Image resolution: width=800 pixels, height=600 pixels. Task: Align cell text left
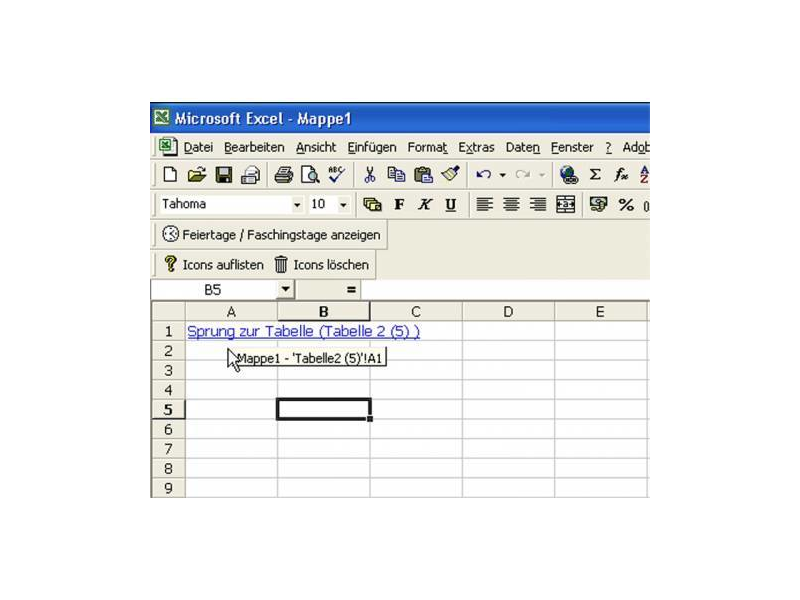pos(484,205)
